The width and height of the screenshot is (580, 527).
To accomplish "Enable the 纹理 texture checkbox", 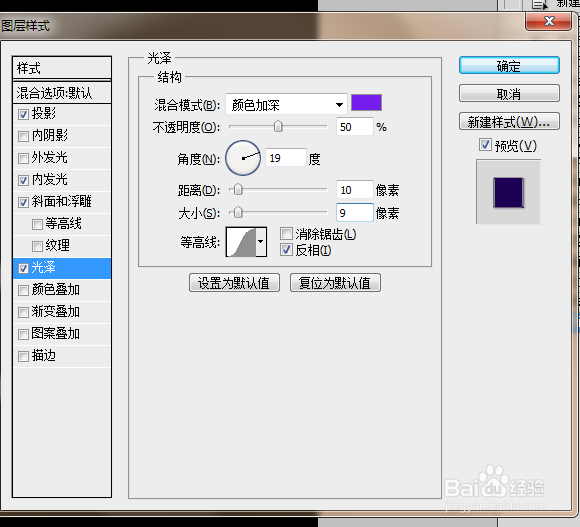I will tap(37, 246).
